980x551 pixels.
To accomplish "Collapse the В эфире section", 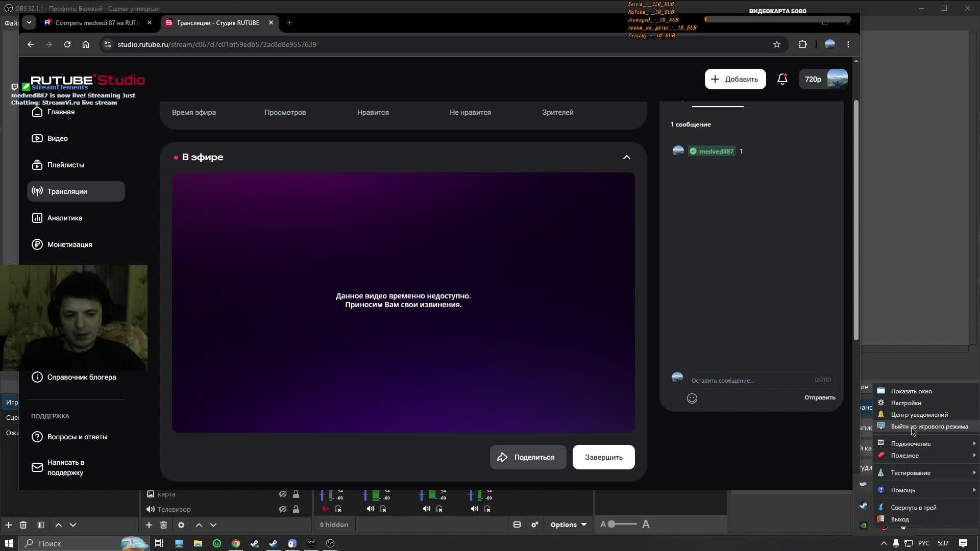I will [627, 157].
